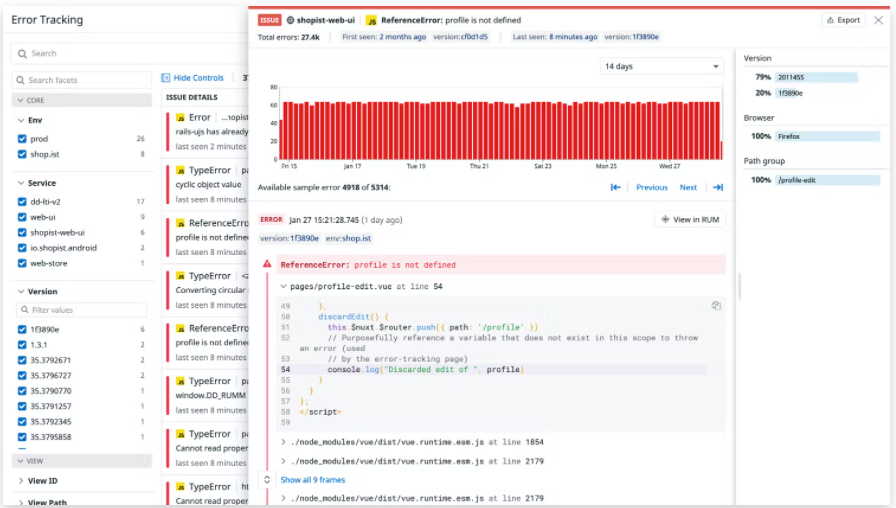
Task: Close the issue detail panel
Action: point(878,20)
